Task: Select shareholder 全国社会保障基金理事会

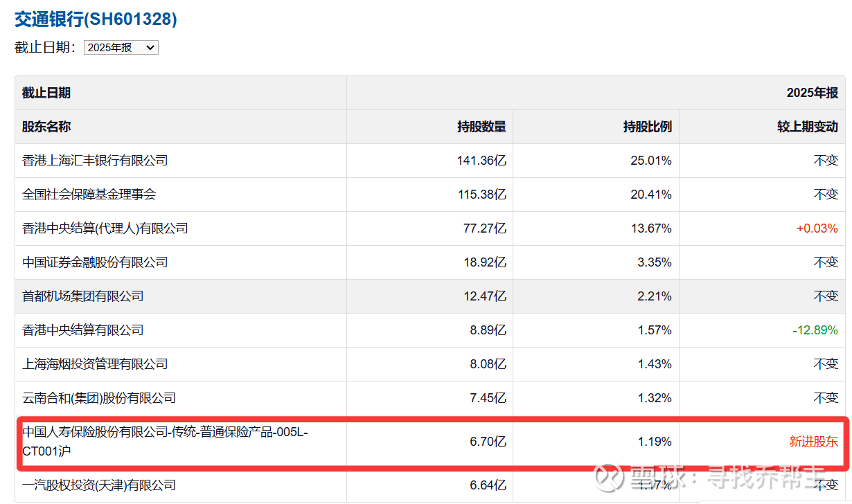Action: tap(89, 195)
